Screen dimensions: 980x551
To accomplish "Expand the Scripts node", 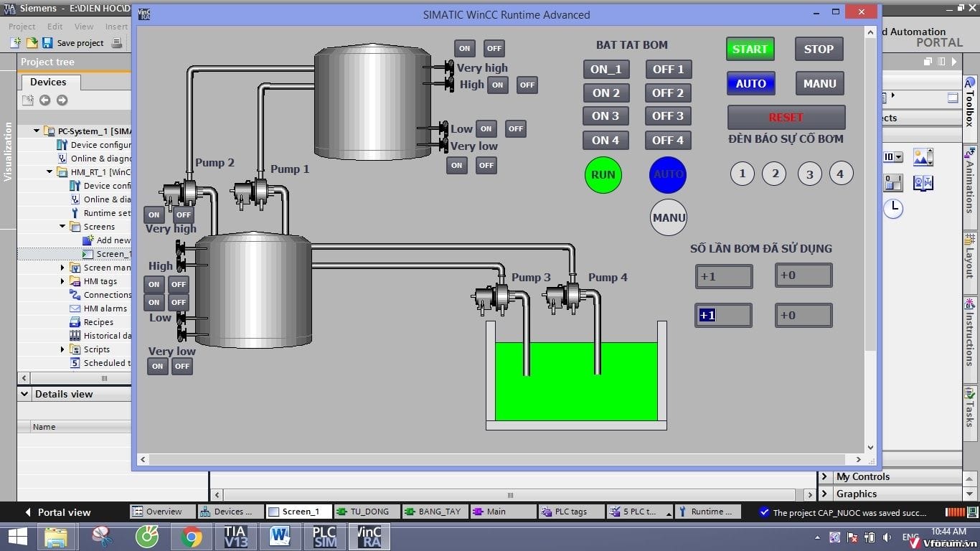I will click(62, 349).
